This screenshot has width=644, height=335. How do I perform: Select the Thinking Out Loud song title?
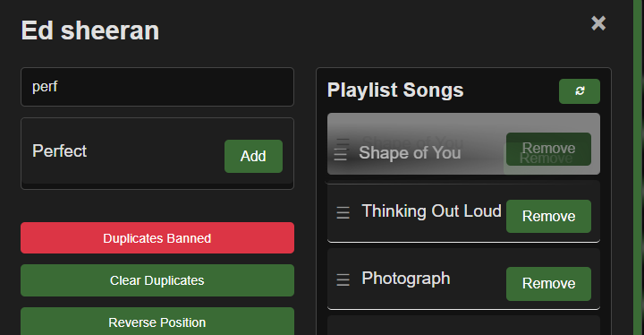pos(431,211)
